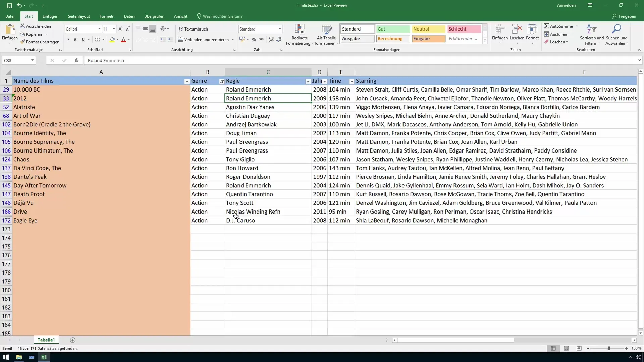Add a new worksheet

click(x=73, y=340)
